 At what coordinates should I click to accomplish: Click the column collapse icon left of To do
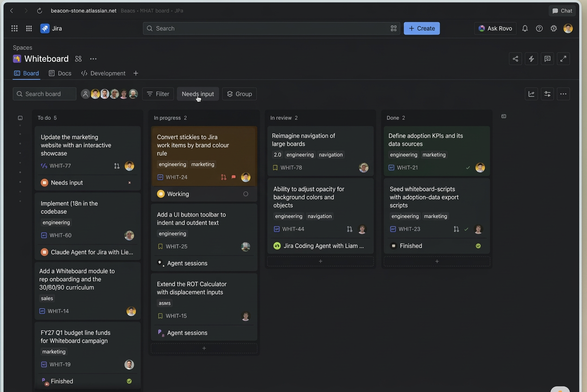pyautogui.click(x=20, y=118)
